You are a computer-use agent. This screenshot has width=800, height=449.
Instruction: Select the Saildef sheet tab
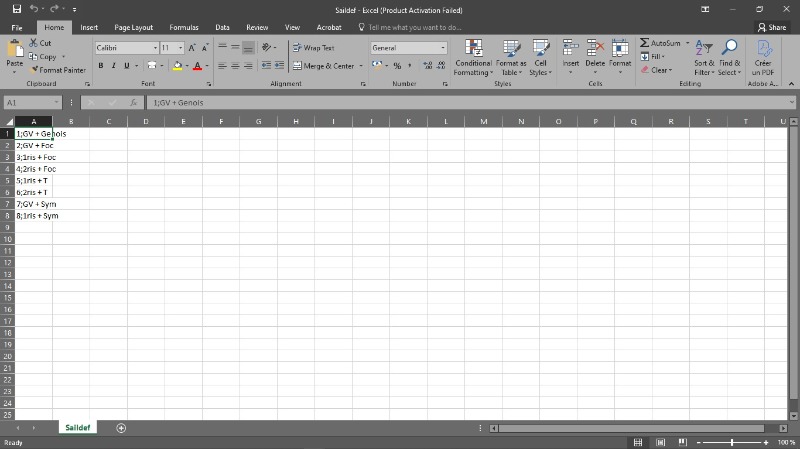point(78,428)
